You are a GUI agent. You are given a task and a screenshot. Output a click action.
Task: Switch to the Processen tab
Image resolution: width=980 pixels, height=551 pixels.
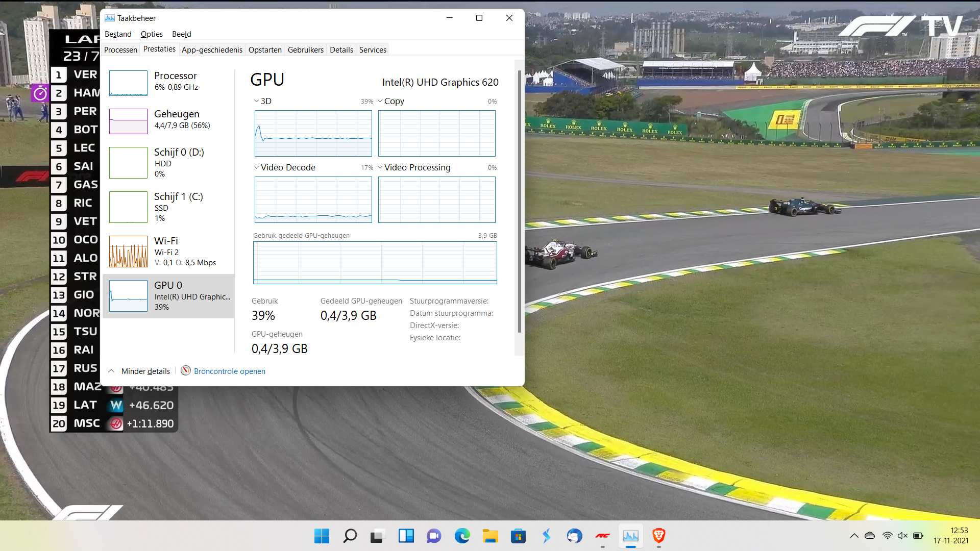coord(120,49)
